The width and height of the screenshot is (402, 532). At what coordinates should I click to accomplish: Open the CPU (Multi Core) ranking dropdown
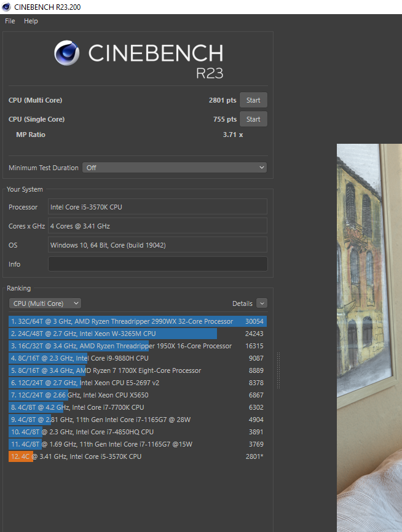pyautogui.click(x=45, y=303)
